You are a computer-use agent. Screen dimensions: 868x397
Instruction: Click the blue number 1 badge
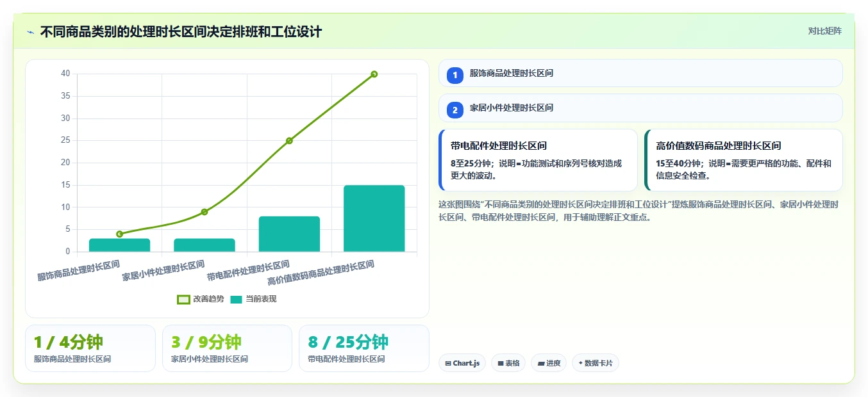pyautogui.click(x=455, y=75)
